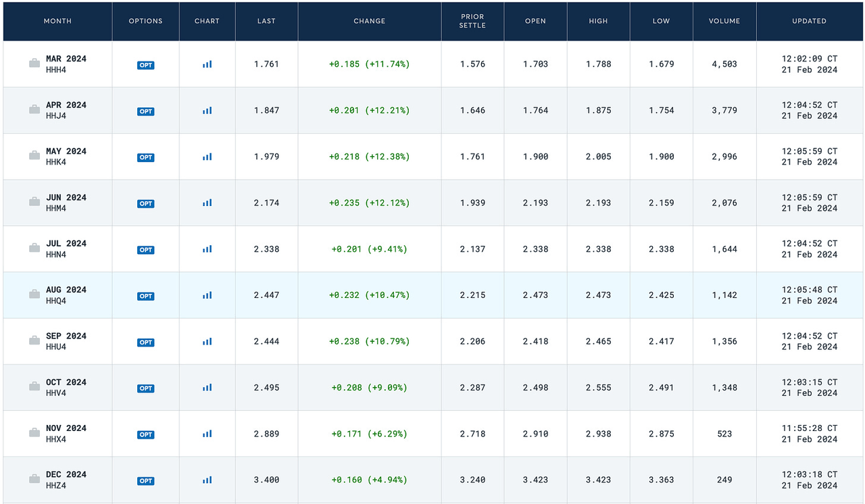Select the APR 2024 month label
This screenshot has width=865, height=504.
(x=66, y=105)
